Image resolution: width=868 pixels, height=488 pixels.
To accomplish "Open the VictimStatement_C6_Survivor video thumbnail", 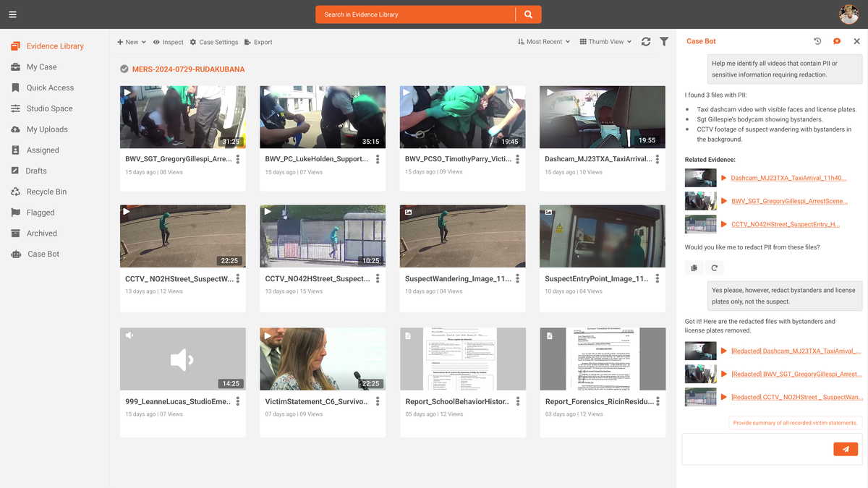I will click(323, 359).
